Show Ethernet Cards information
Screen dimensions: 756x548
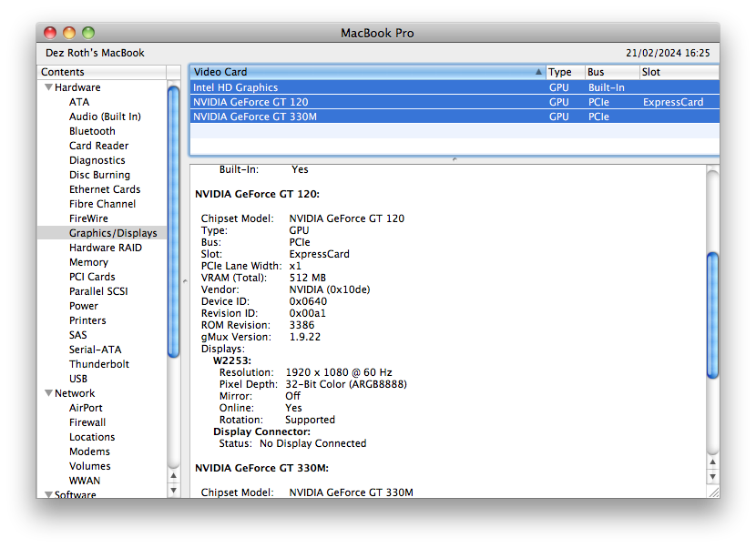pos(105,189)
